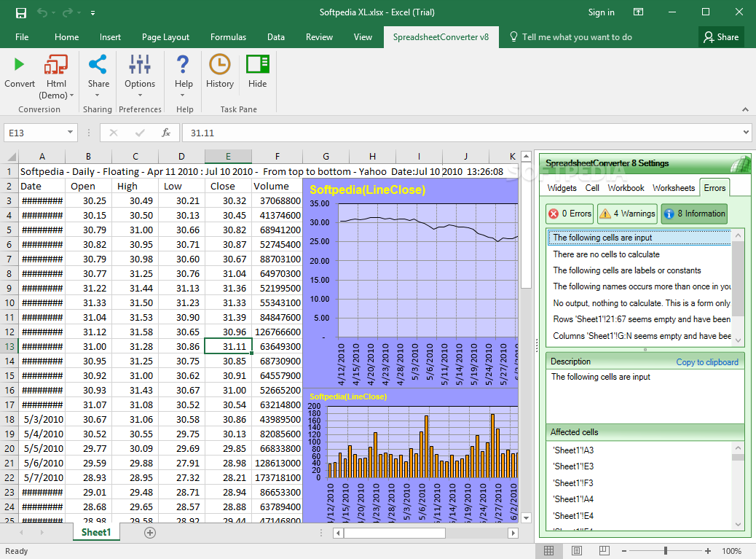756x559 pixels.
Task: Click the Select All corner triangle
Action: [11, 157]
